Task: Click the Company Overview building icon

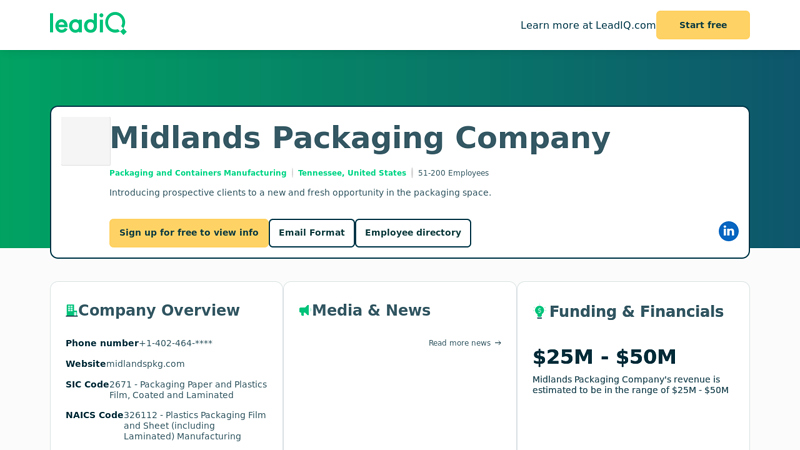Action: pyautogui.click(x=71, y=310)
